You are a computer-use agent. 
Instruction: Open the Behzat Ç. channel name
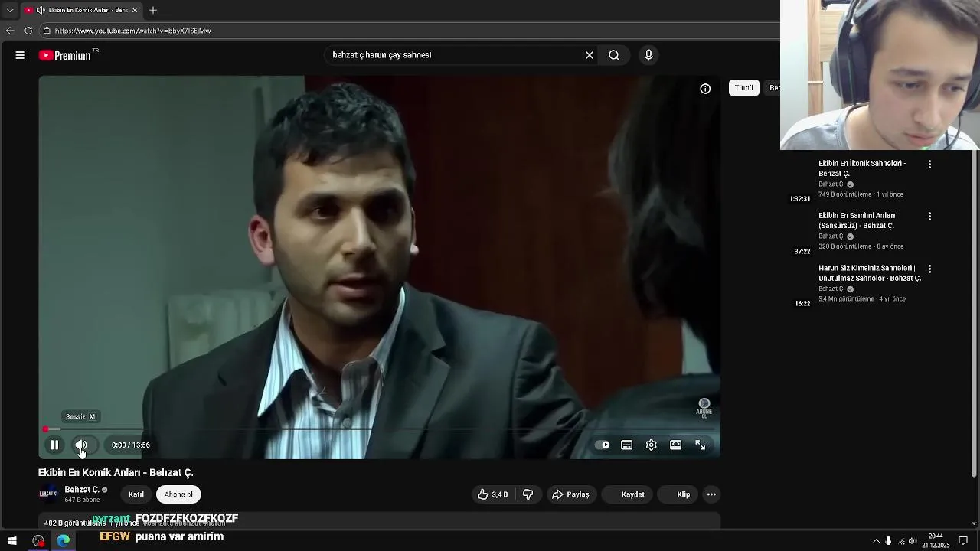pyautogui.click(x=82, y=490)
